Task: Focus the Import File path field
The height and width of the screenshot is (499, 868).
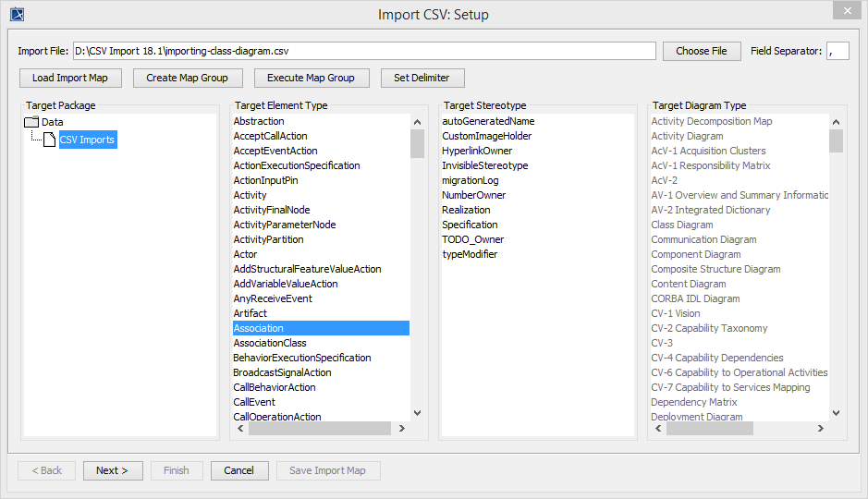Action: [364, 51]
